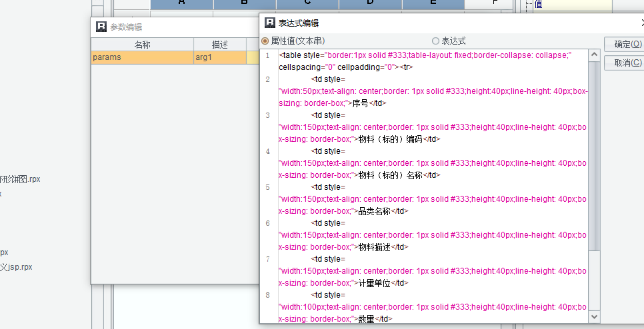Click the 名称 column header
The height and width of the screenshot is (329, 644).
[x=142, y=45]
